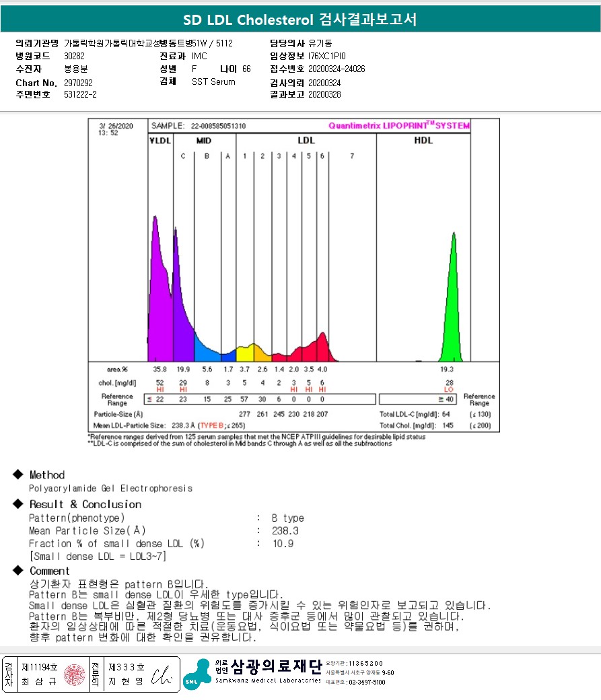Select test request date 20200324
The width and height of the screenshot is (601, 700).
coord(324,83)
